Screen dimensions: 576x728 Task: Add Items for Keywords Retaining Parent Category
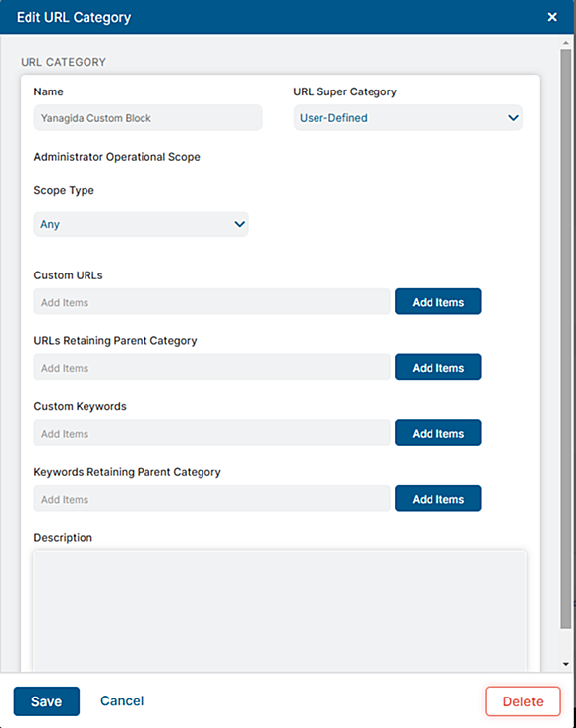(x=437, y=499)
